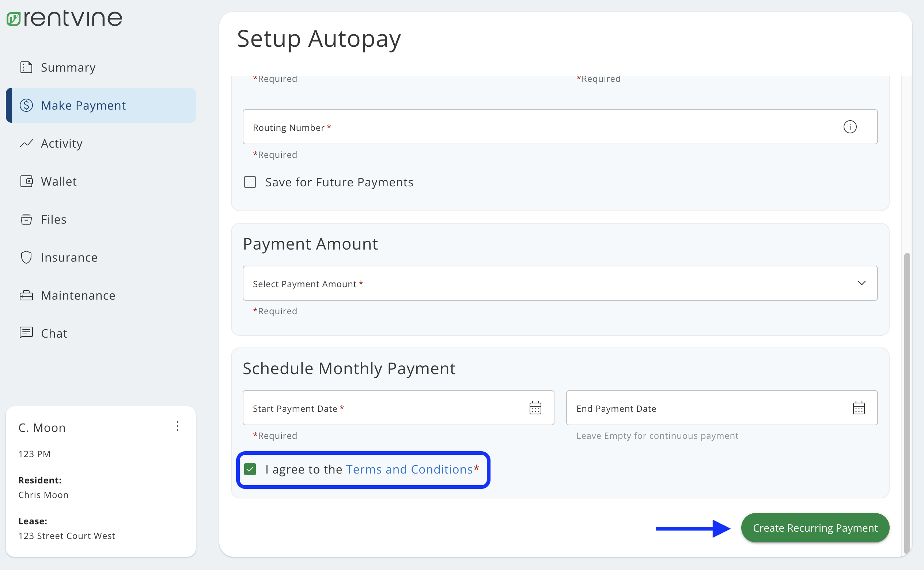
Task: Click the Rentvine leaf logo
Action: click(14, 19)
